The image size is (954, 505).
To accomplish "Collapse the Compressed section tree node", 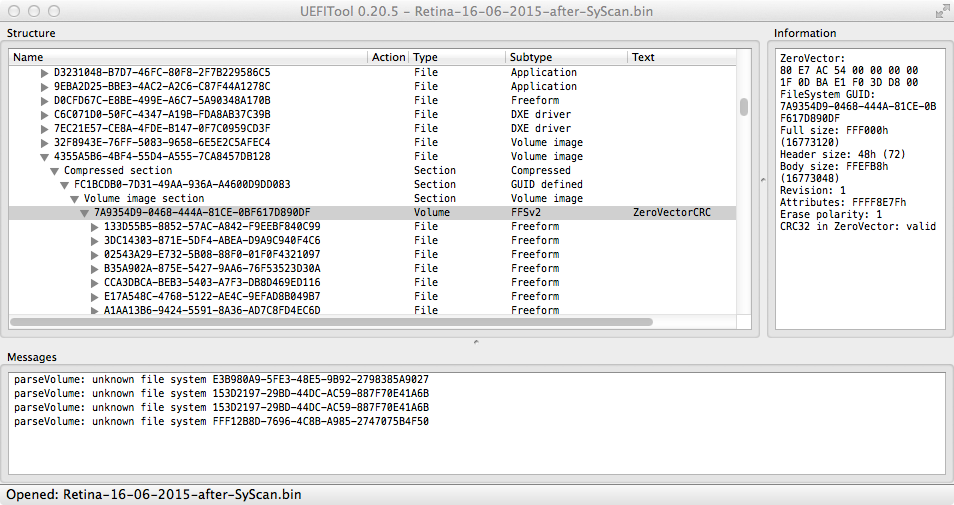I will (x=54, y=171).
